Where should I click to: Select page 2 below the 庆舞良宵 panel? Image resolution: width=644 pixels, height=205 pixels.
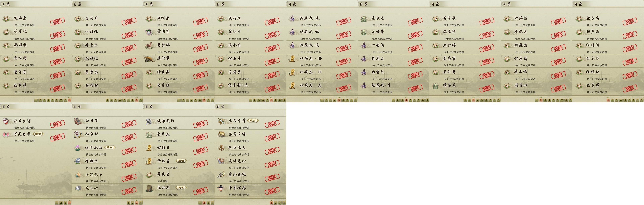tap(61, 203)
